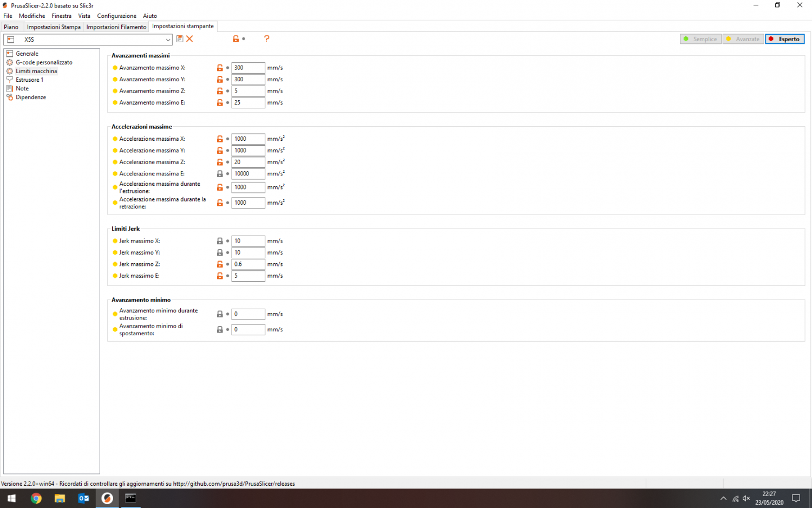This screenshot has width=812, height=508.
Task: Open the File menu
Action: click(8, 16)
